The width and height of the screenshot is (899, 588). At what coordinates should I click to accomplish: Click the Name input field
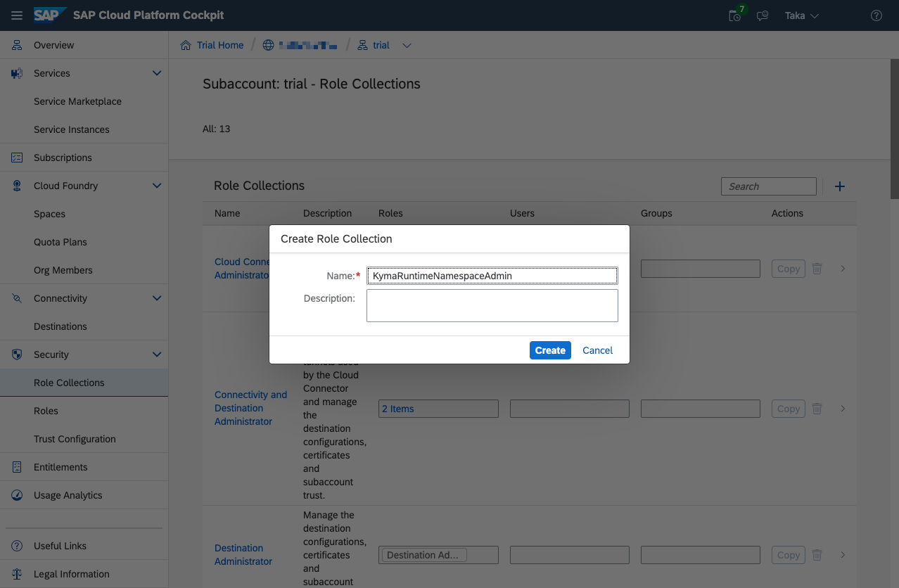click(492, 276)
